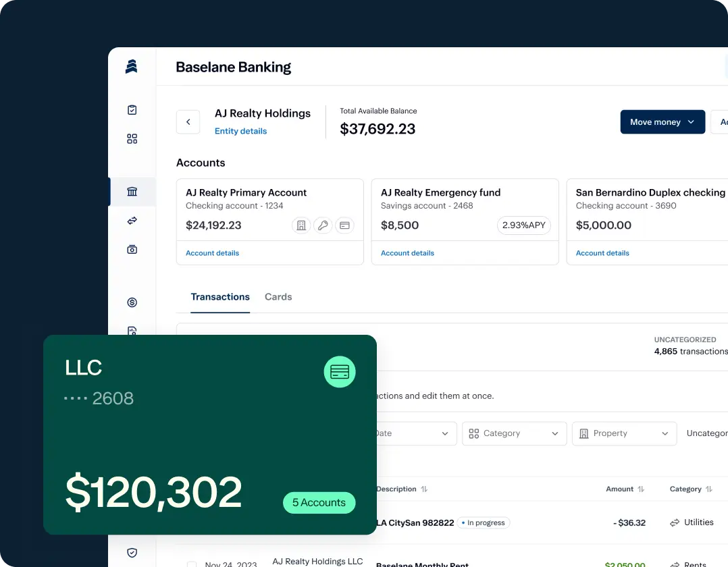This screenshot has width=728, height=567.
Task: Click the Baselane logo icon in sidebar
Action: pyautogui.click(x=132, y=67)
